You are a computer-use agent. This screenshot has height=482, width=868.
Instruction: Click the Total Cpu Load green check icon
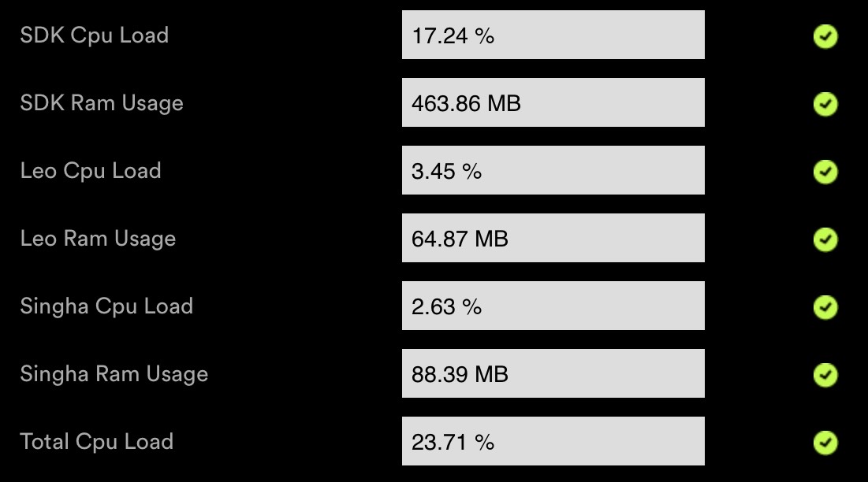tap(825, 442)
